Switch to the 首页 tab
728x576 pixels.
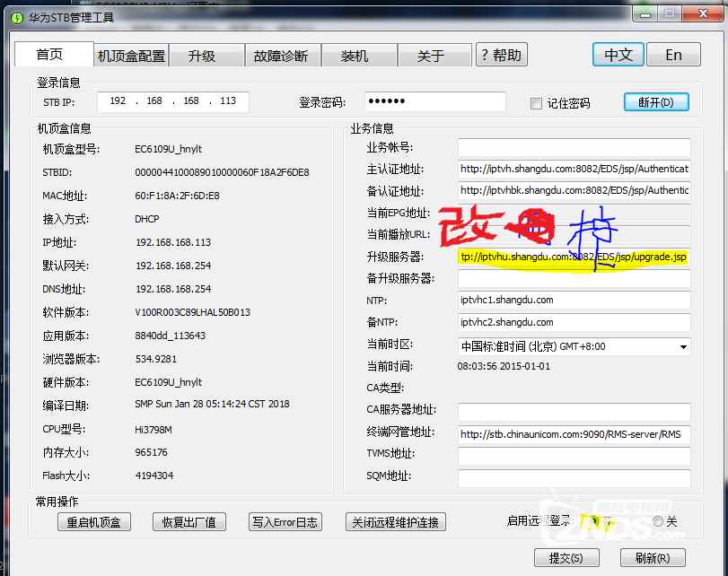(54, 55)
